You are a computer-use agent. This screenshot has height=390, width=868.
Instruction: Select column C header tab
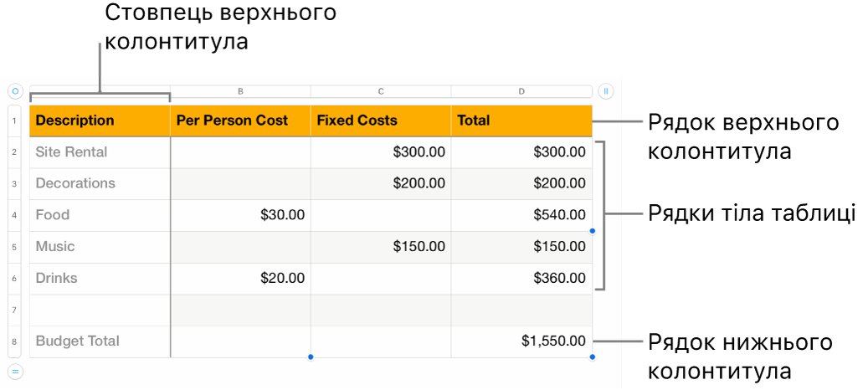click(381, 90)
